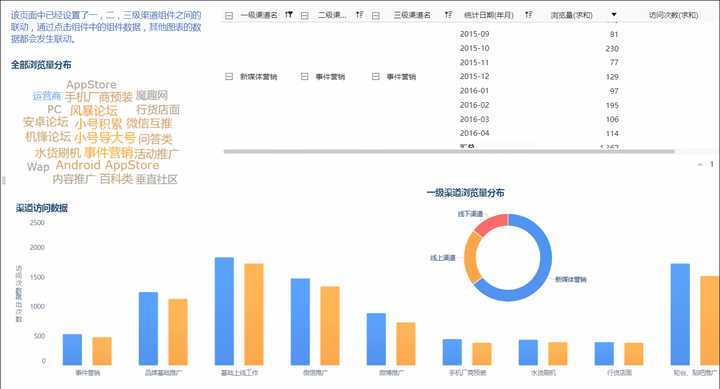Image resolution: width=720 pixels, height=389 pixels.
Task: Click AppStore at top of word cloud
Action: tap(91, 85)
